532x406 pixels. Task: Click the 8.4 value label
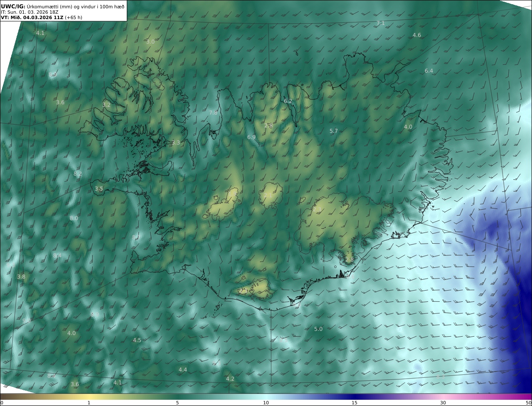click(57, 256)
